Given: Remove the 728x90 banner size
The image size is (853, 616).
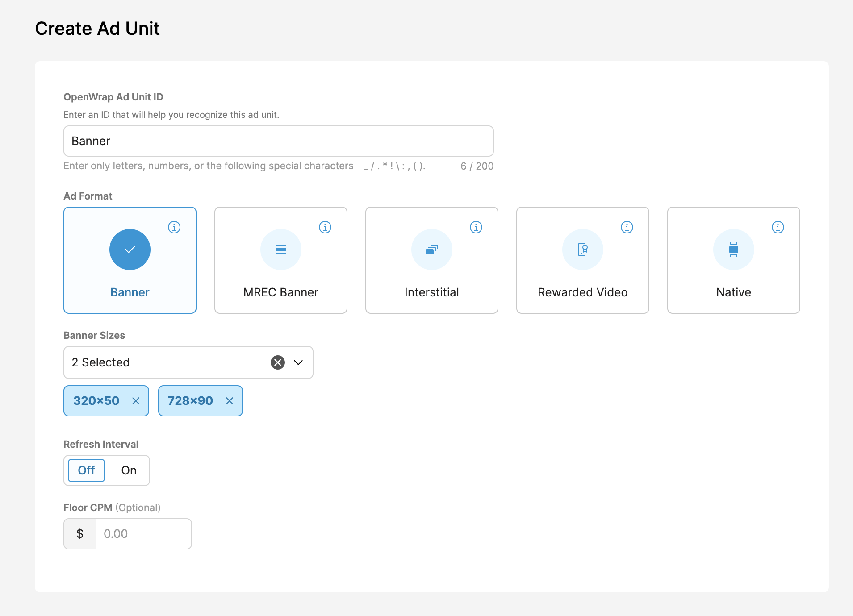Looking at the screenshot, I should click(230, 401).
